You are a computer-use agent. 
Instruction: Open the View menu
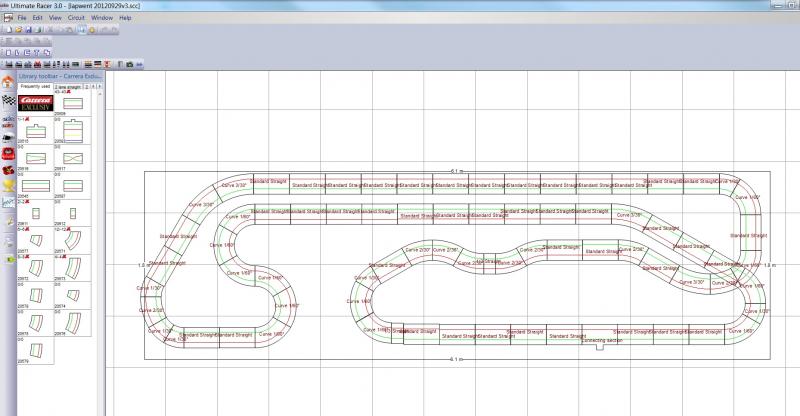click(55, 18)
